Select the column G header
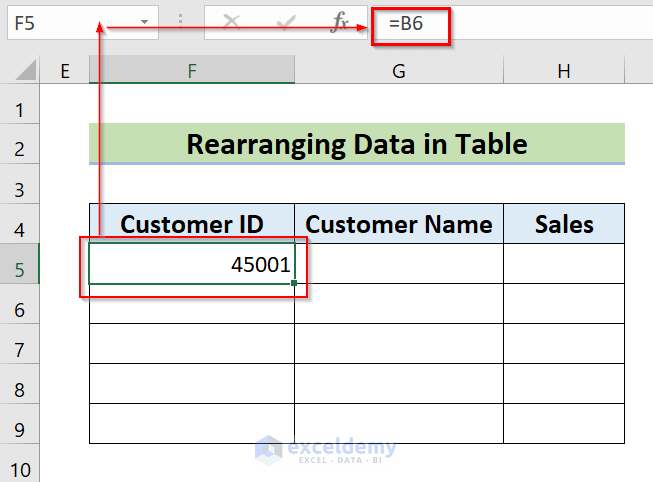The height and width of the screenshot is (482, 653). tap(398, 70)
